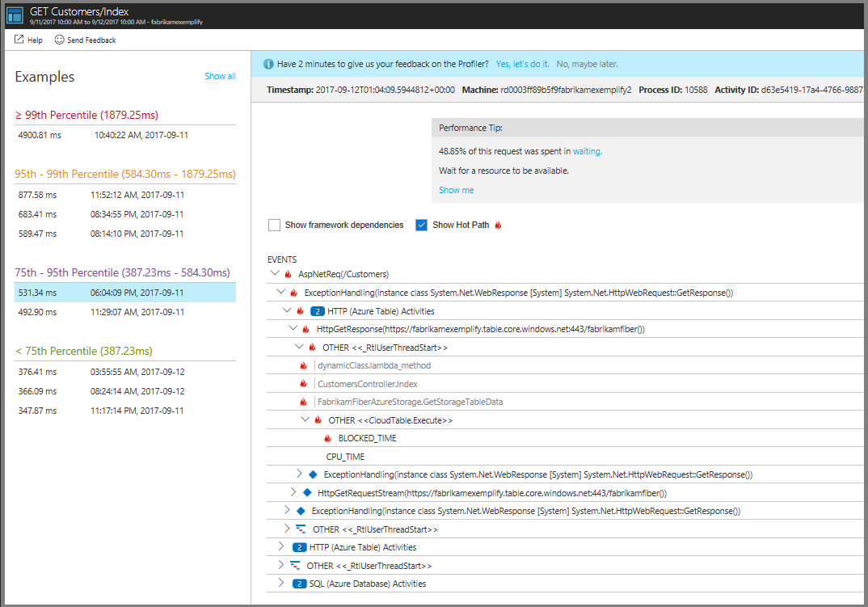The height and width of the screenshot is (607, 868).
Task: Click the info icon in feedback banner
Action: pos(268,64)
